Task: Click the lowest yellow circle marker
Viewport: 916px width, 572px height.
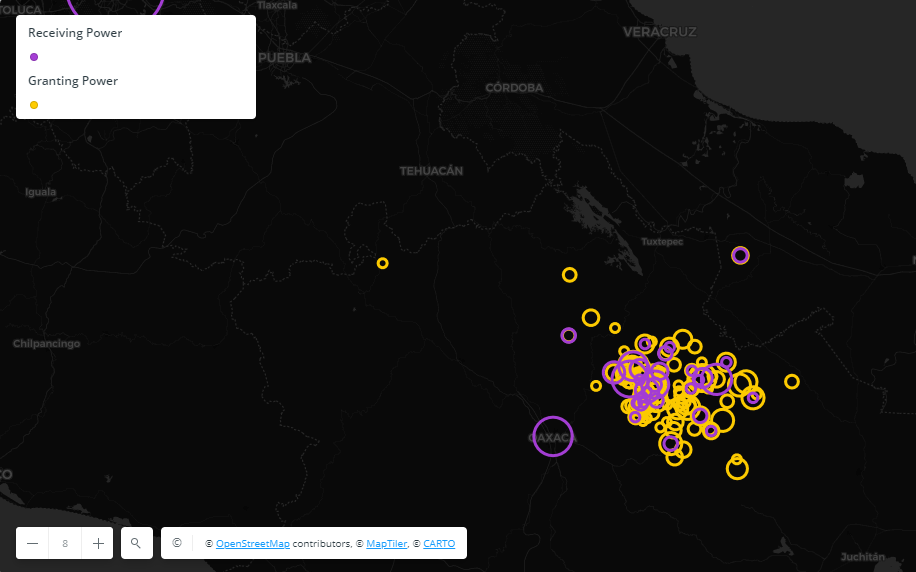Action: click(x=737, y=468)
